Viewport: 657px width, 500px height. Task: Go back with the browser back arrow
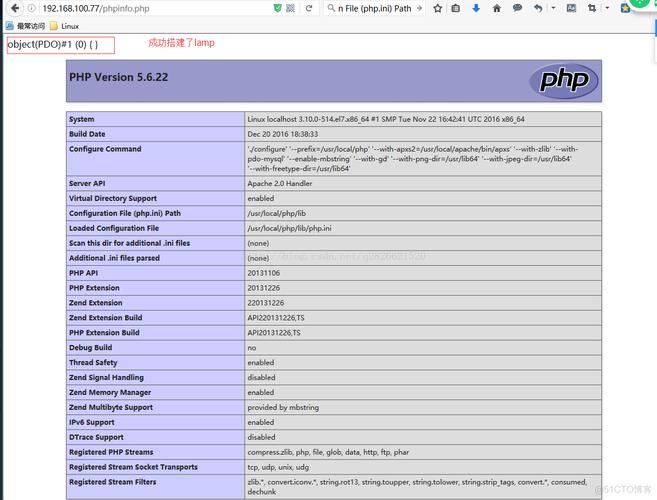(x=15, y=8)
